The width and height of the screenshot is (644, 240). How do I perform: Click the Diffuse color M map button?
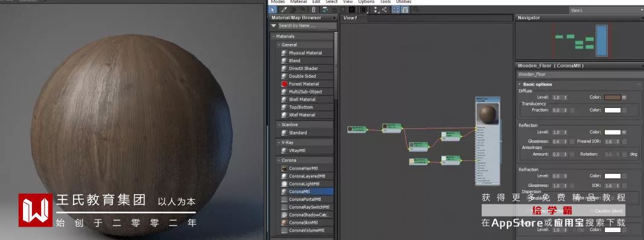point(624,98)
